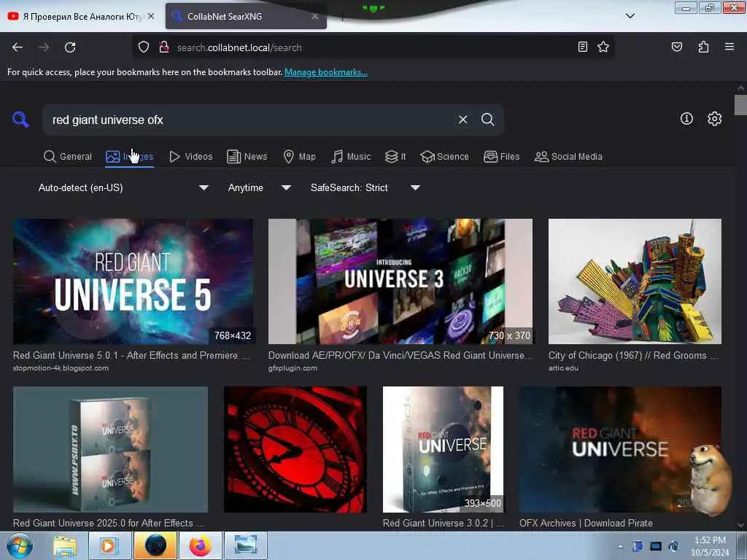The image size is (747, 560).
Task: Open the tracking protection shield icon
Action: tap(144, 47)
